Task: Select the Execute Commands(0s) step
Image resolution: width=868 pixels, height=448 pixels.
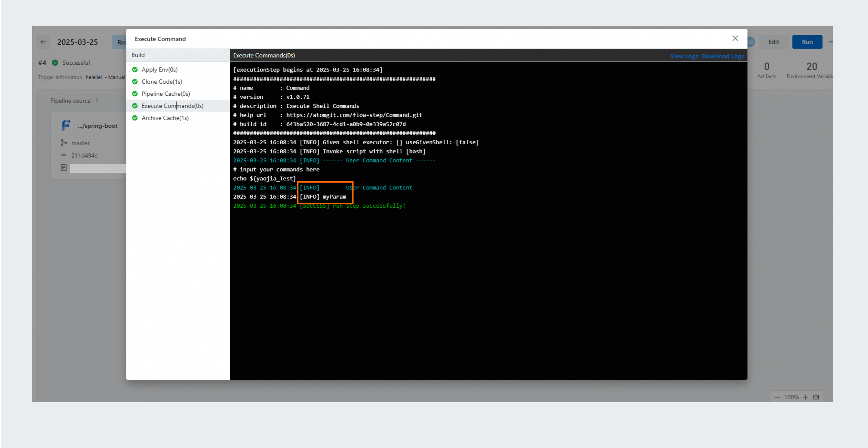Action: click(172, 106)
